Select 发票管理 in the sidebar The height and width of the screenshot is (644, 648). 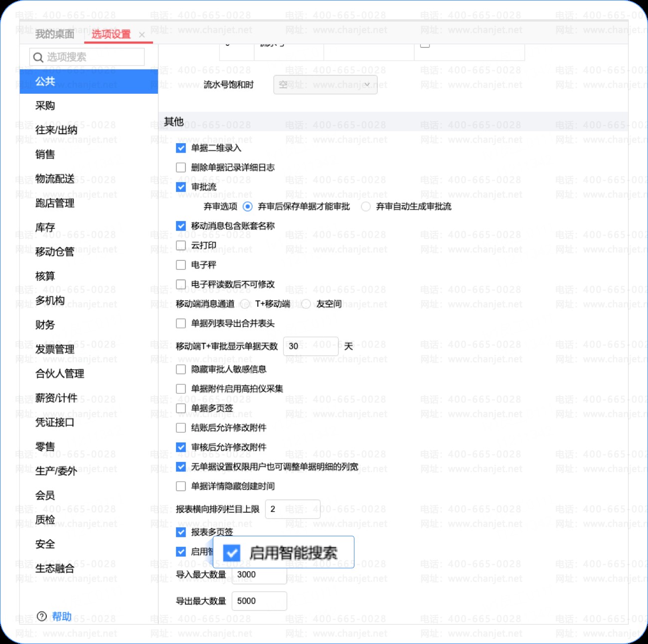point(55,349)
